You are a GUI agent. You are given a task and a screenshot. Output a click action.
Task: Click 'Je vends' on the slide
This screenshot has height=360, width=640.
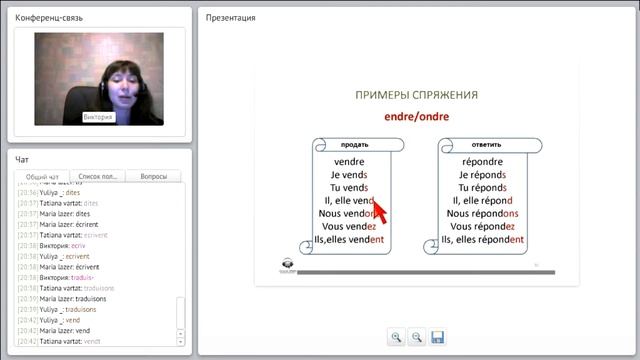[349, 175]
